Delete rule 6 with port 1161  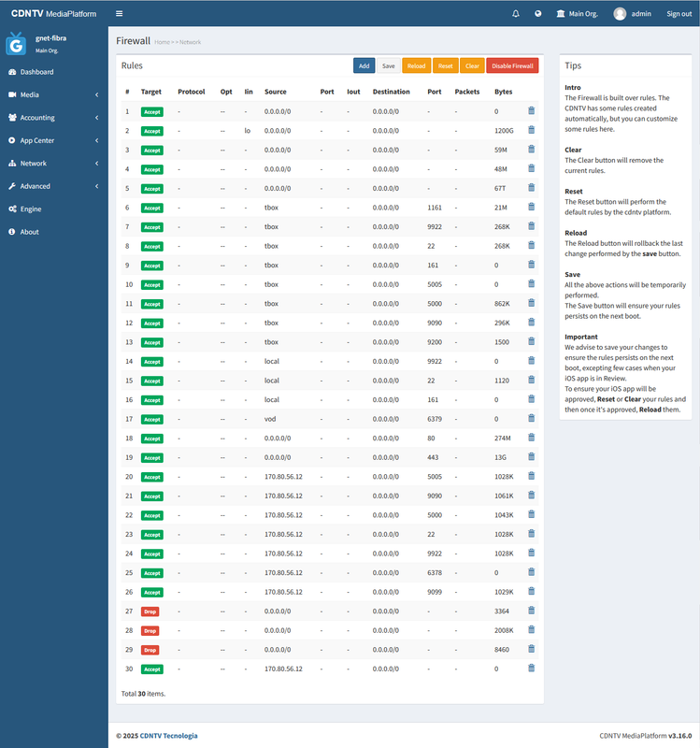(531, 207)
